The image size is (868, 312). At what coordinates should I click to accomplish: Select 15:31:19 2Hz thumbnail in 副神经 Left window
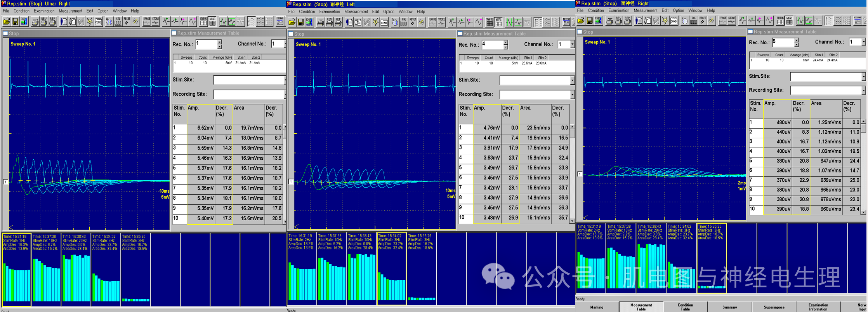tap(302, 269)
